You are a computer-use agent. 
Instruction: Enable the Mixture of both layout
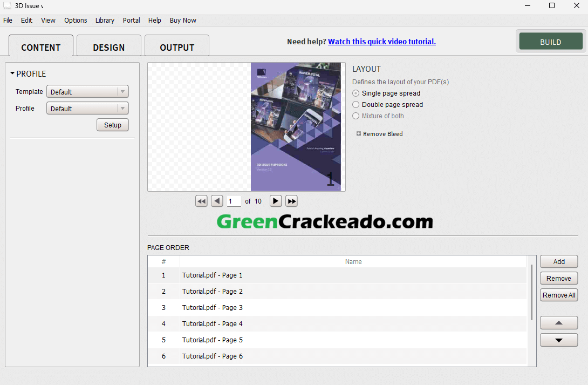tap(355, 116)
